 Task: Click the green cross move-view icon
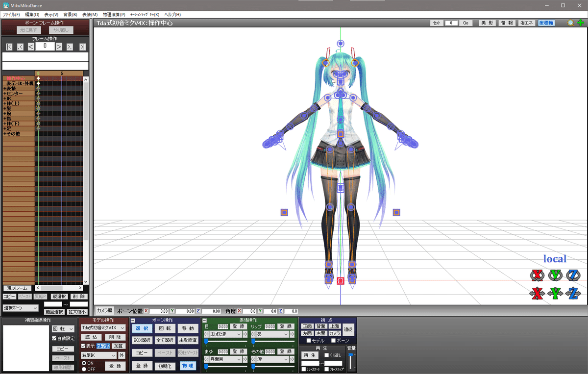(x=580, y=23)
